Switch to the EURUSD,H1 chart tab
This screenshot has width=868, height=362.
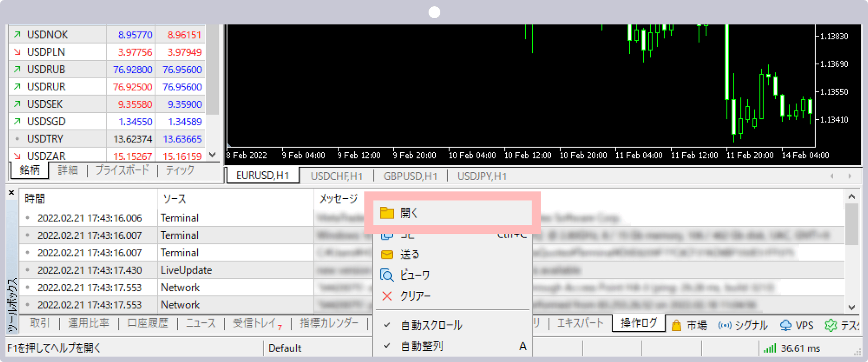262,176
